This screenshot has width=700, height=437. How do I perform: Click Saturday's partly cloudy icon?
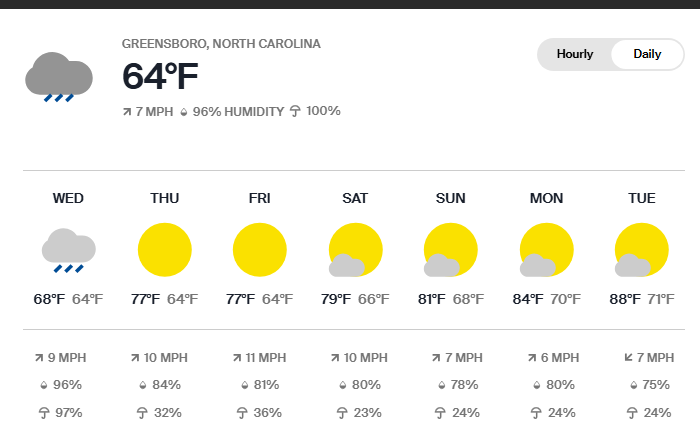[355, 251]
